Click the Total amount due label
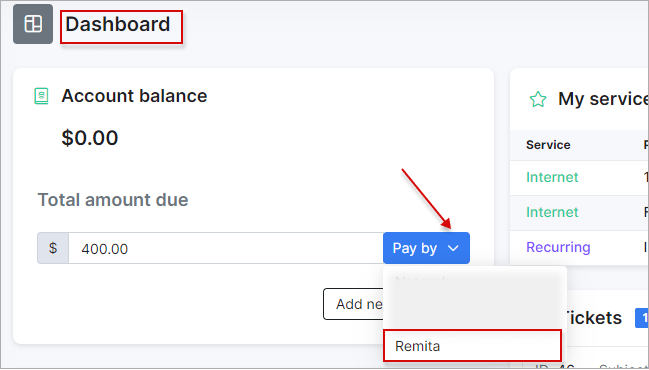 click(x=113, y=200)
